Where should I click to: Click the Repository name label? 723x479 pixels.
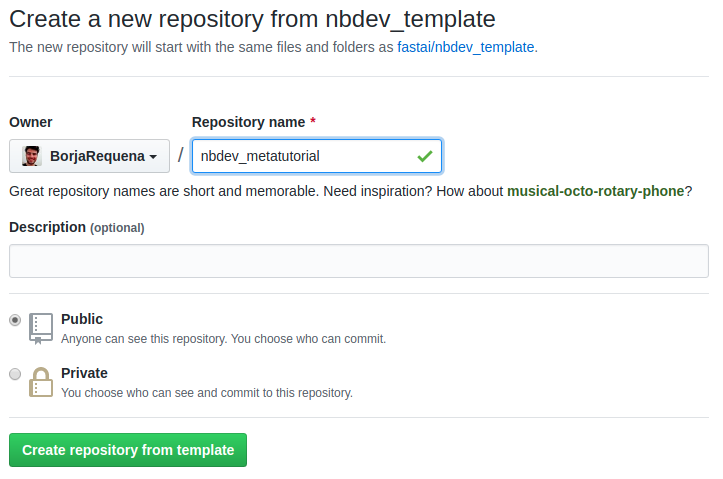point(249,122)
